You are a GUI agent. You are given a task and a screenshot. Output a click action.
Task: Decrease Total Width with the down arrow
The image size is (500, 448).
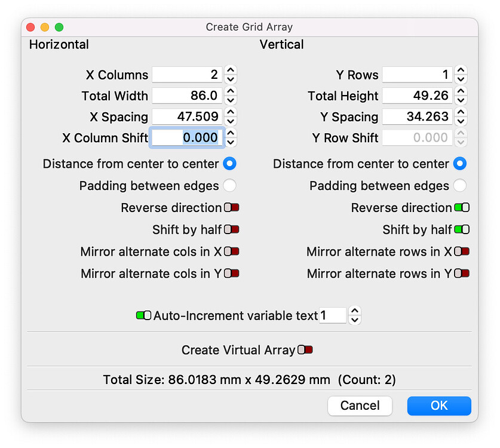231,100
